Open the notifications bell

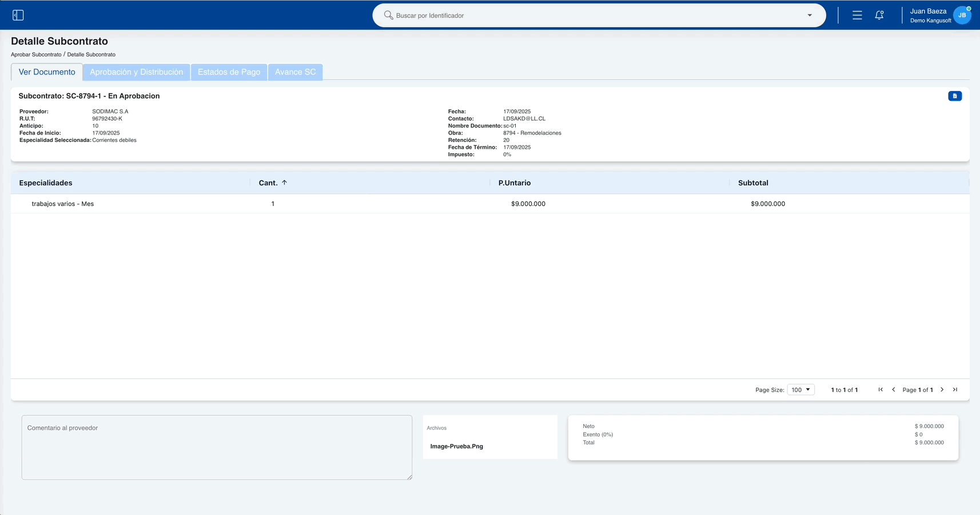pyautogui.click(x=879, y=15)
